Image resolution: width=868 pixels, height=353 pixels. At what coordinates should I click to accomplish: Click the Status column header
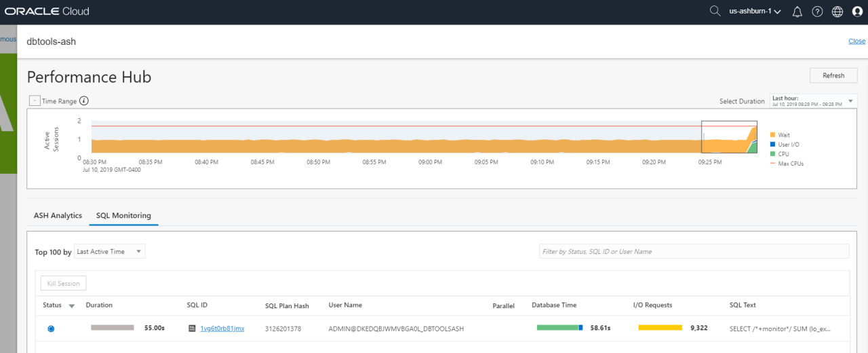coord(52,305)
